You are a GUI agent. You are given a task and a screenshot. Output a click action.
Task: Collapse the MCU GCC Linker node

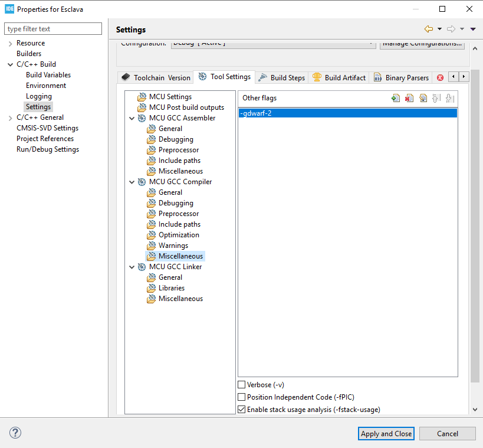click(x=132, y=267)
